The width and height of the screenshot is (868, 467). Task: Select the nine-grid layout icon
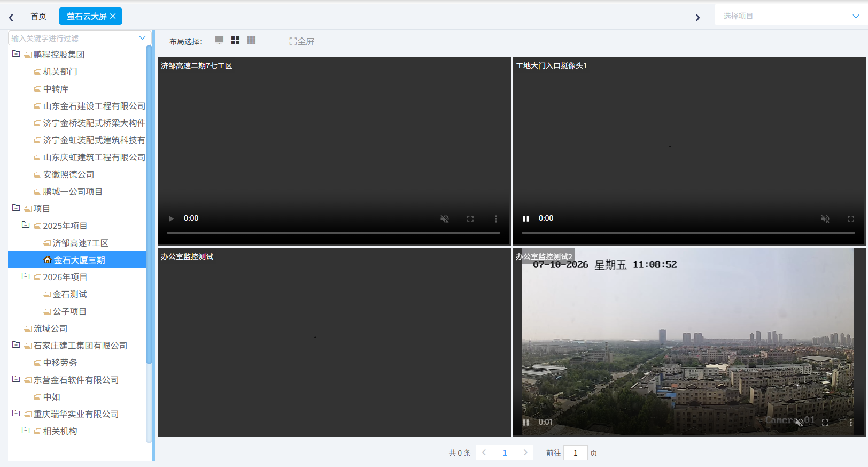252,41
